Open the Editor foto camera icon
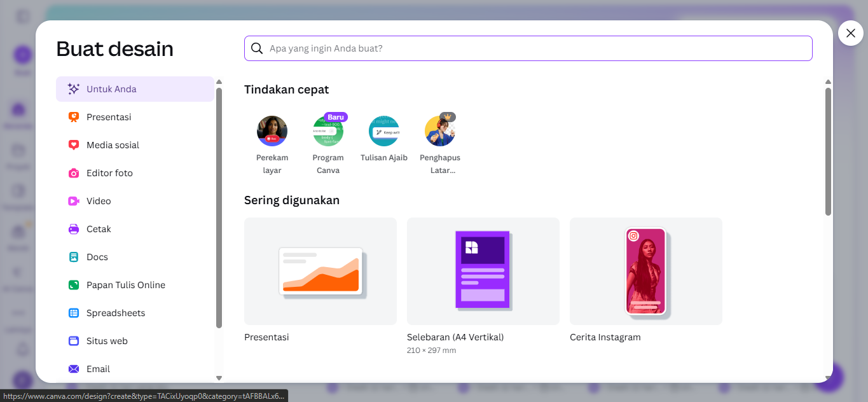 [x=74, y=173]
